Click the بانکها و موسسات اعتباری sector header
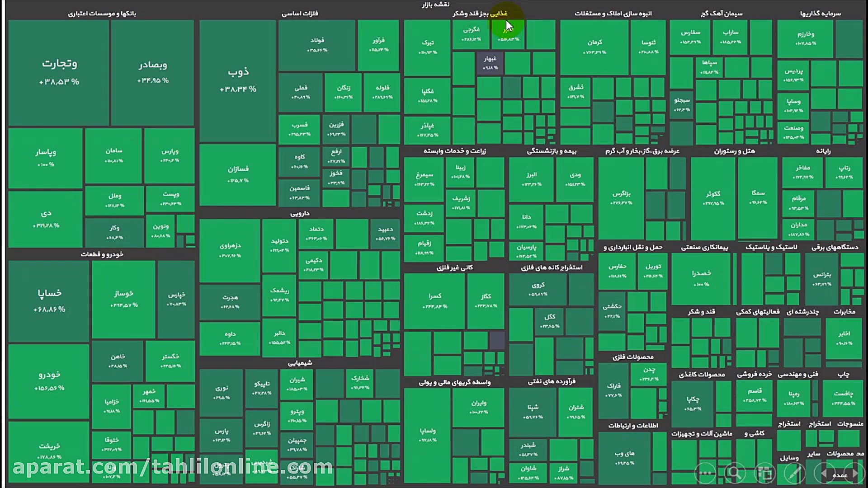 (102, 14)
